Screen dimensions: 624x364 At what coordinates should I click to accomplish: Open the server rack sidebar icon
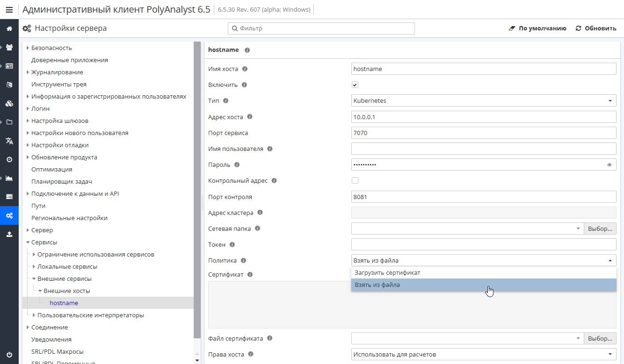pyautogui.click(x=9, y=197)
